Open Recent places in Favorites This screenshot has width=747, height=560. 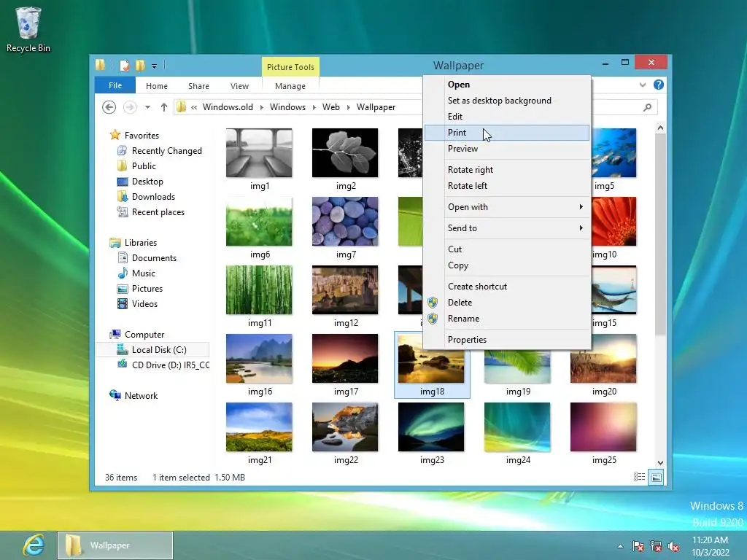point(158,212)
